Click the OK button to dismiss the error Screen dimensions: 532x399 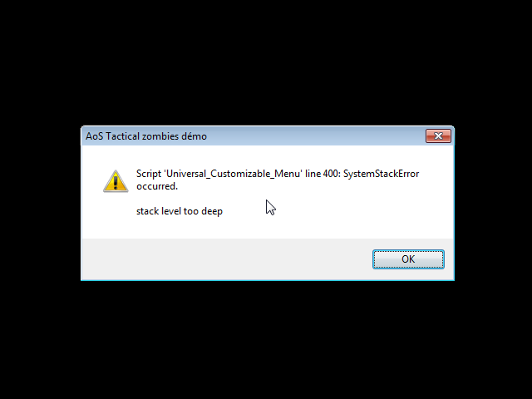click(408, 259)
